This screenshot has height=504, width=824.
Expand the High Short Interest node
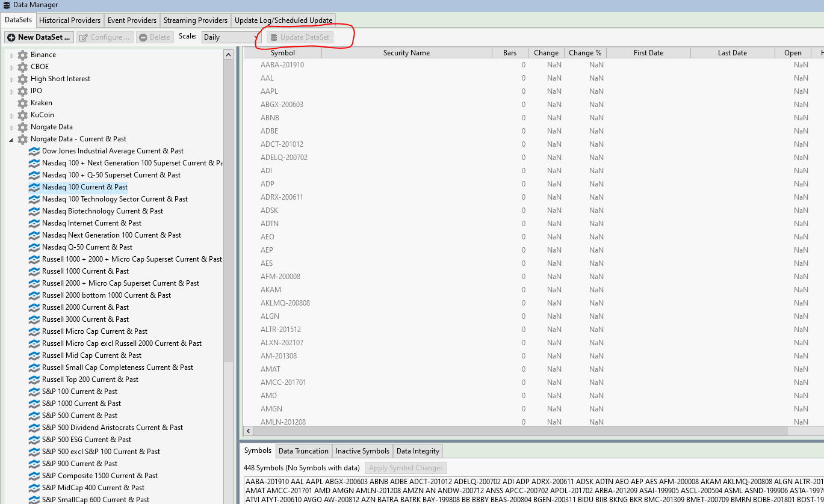11,79
